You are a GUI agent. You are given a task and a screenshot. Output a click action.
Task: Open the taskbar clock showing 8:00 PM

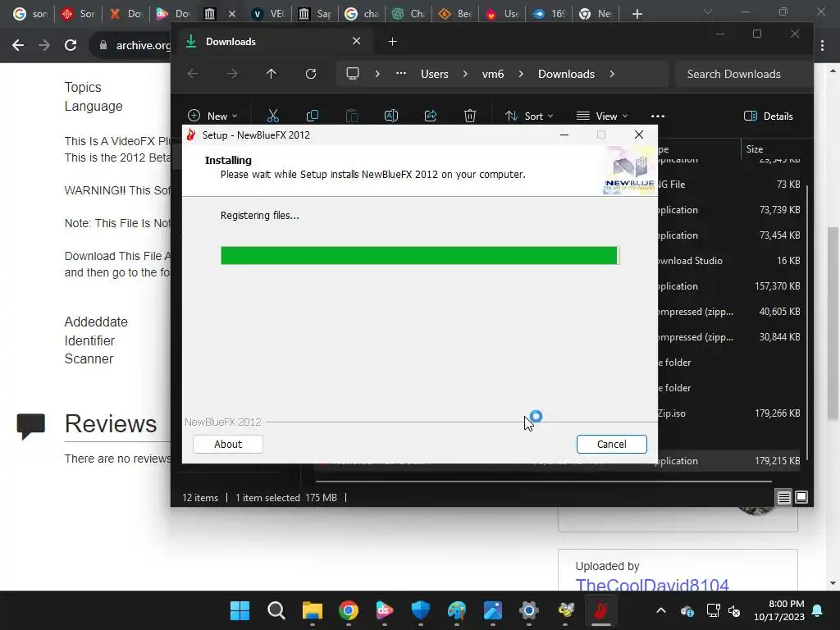(x=779, y=610)
